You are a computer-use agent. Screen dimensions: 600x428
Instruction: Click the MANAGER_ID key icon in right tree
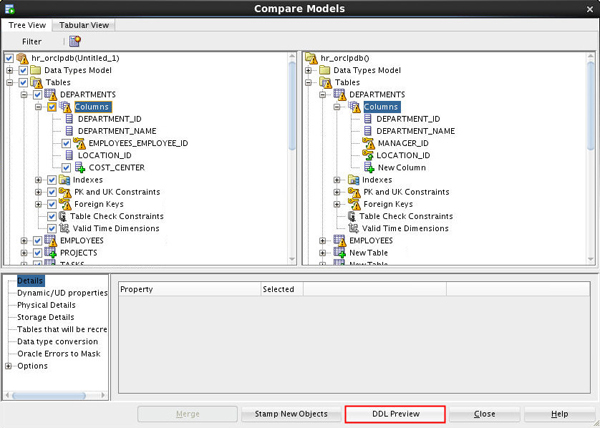point(368,143)
